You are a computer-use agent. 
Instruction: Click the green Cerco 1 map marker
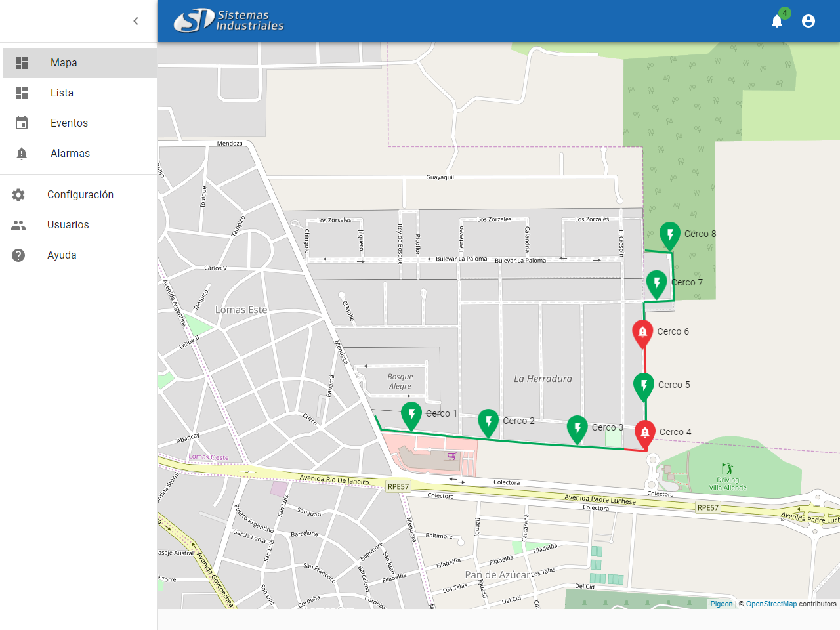click(411, 415)
